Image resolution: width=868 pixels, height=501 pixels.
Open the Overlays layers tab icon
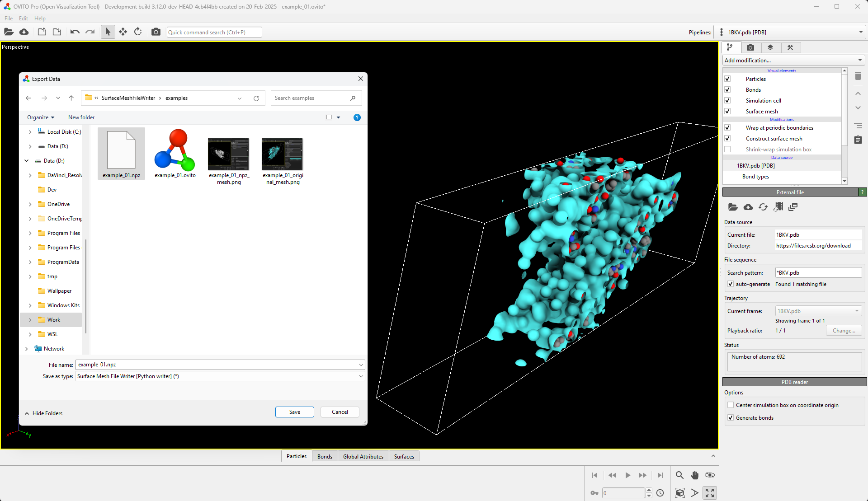(x=770, y=47)
